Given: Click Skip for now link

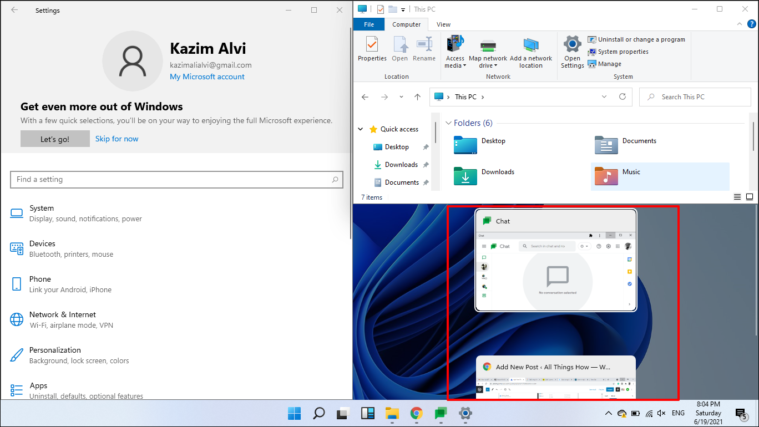Looking at the screenshot, I should 117,139.
